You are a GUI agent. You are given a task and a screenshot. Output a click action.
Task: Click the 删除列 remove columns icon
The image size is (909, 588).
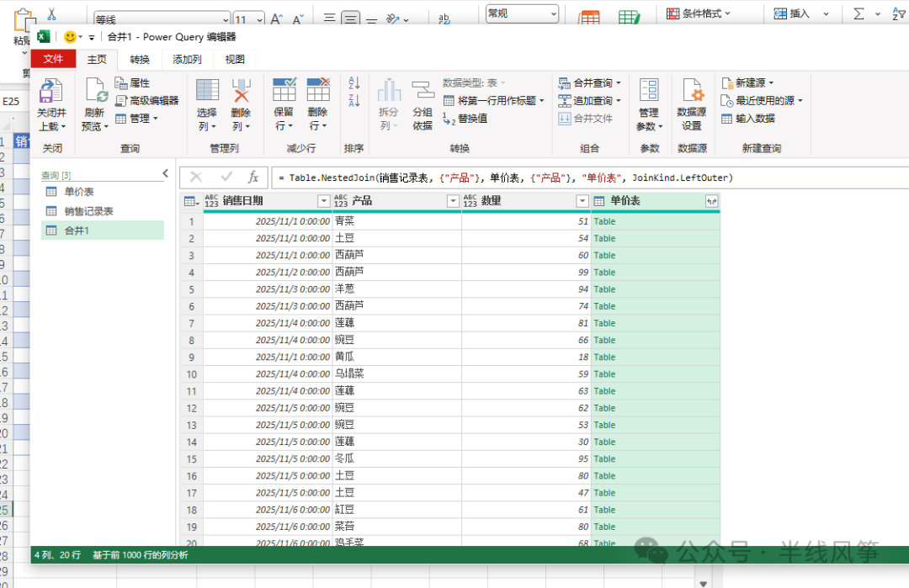tap(242, 91)
